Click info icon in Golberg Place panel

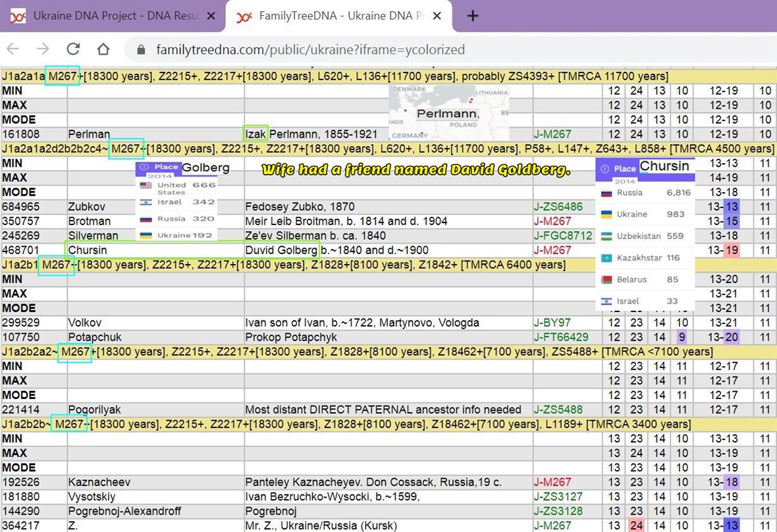(x=145, y=167)
